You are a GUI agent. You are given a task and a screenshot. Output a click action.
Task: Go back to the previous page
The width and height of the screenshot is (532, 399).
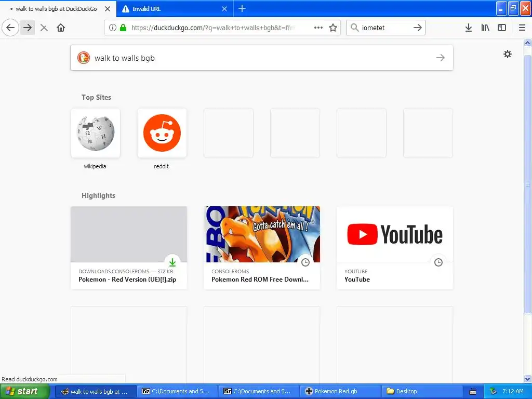point(10,28)
